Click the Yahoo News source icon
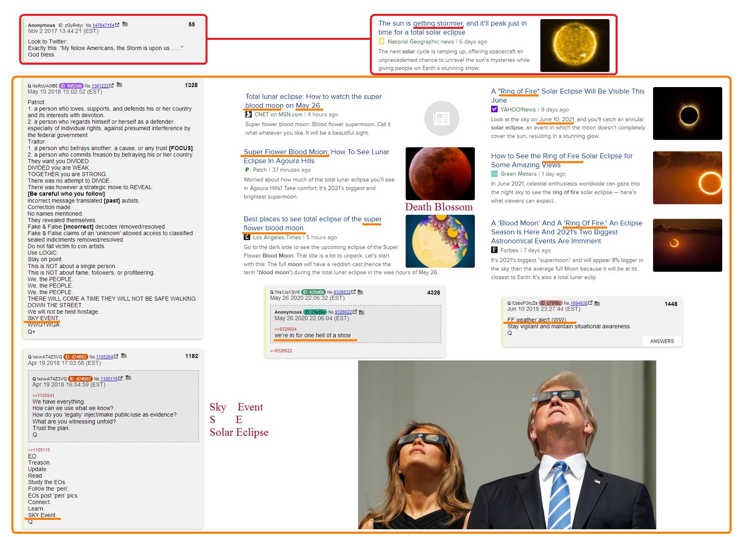 [494, 109]
